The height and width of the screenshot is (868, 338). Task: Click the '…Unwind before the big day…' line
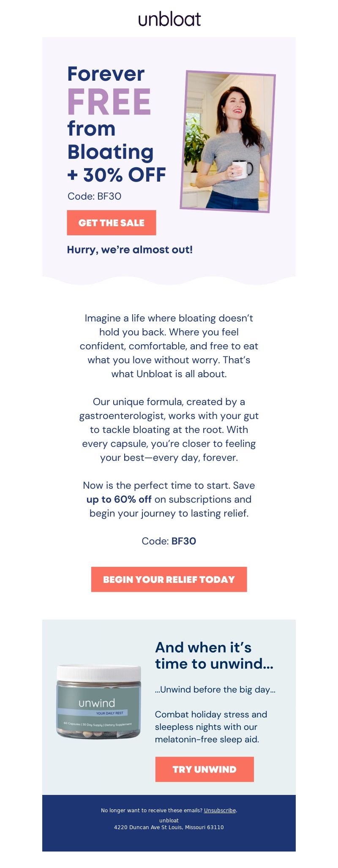[x=215, y=689]
